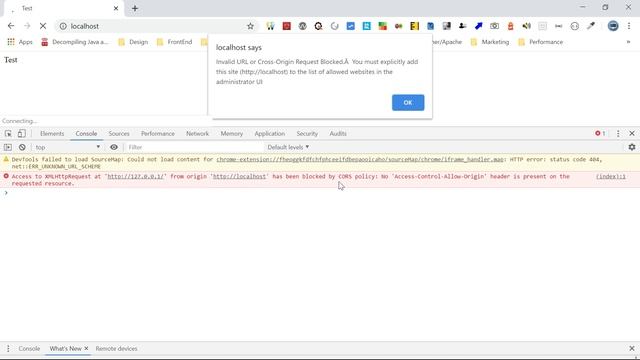Open the Design bookmarks folder

(x=133, y=42)
